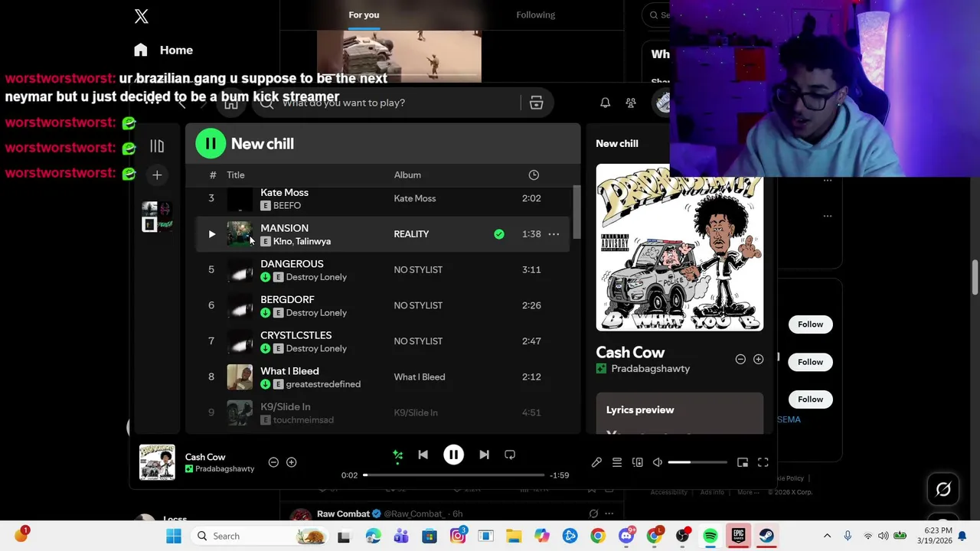The image size is (980, 551).
Task: Open NO STYLIST album link for BERGDORF
Action: [418, 305]
